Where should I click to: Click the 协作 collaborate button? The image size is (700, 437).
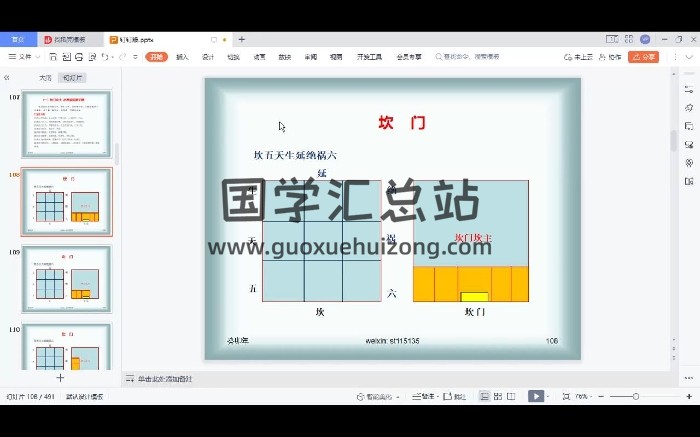pos(610,57)
